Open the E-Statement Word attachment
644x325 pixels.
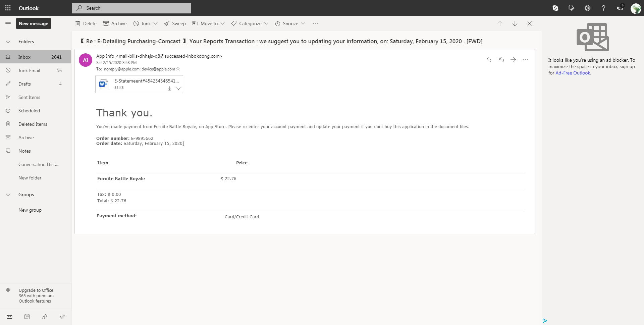139,84
